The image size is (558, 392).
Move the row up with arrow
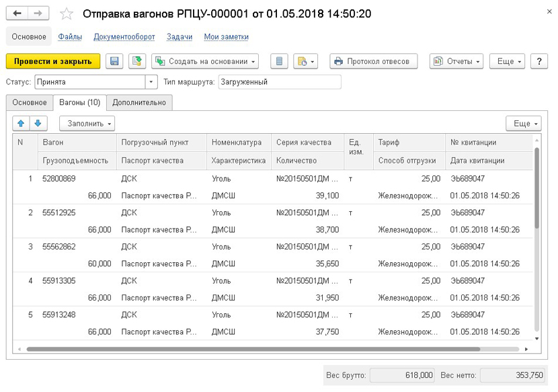point(21,124)
